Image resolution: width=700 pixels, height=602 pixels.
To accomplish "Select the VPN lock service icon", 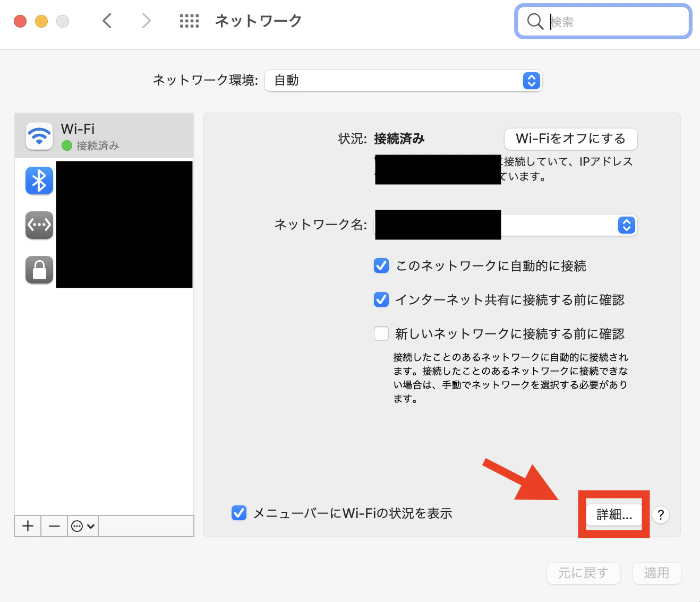I will 39,270.
